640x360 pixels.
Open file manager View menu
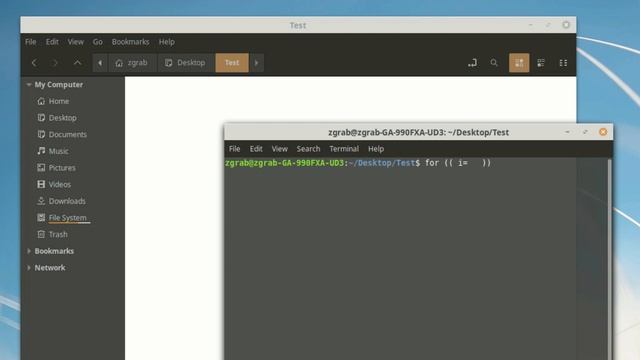point(76,42)
